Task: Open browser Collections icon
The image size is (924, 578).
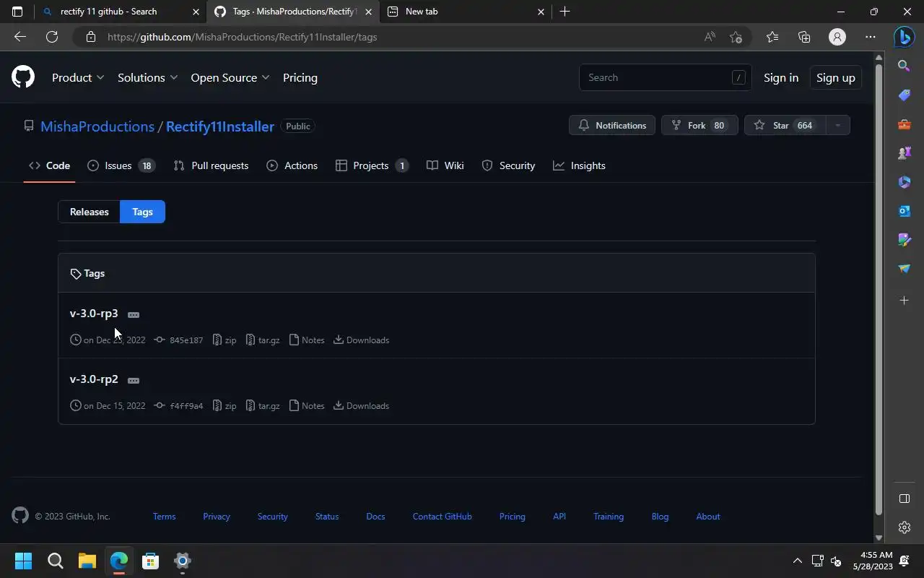Action: coord(804,37)
